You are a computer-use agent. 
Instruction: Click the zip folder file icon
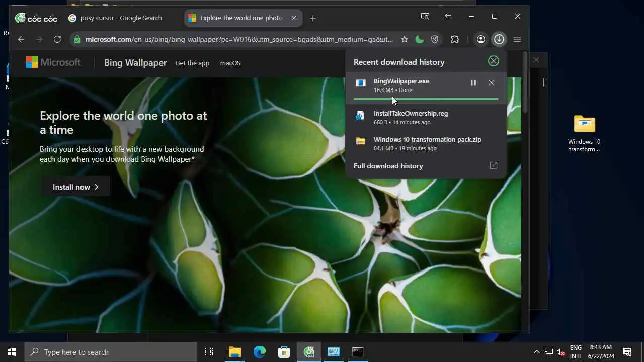360,141
